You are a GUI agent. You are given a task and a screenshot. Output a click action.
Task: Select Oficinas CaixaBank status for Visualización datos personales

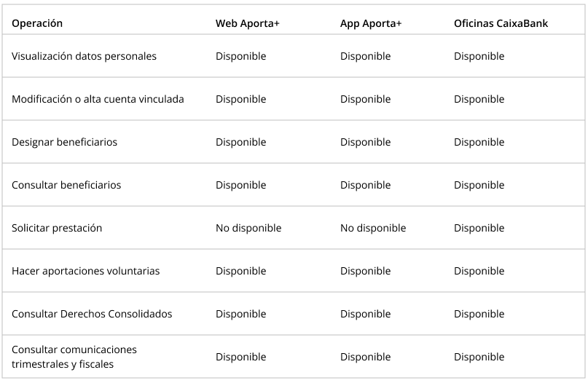tap(479, 56)
